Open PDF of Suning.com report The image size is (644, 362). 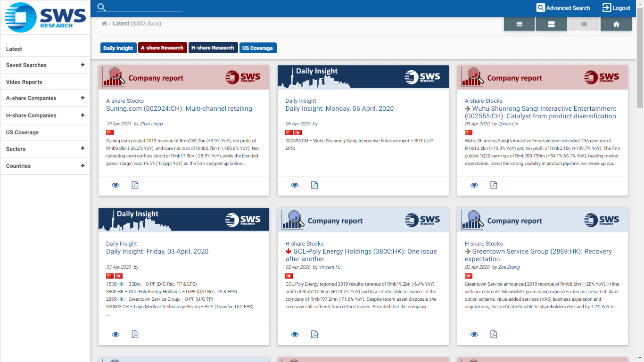135,185
